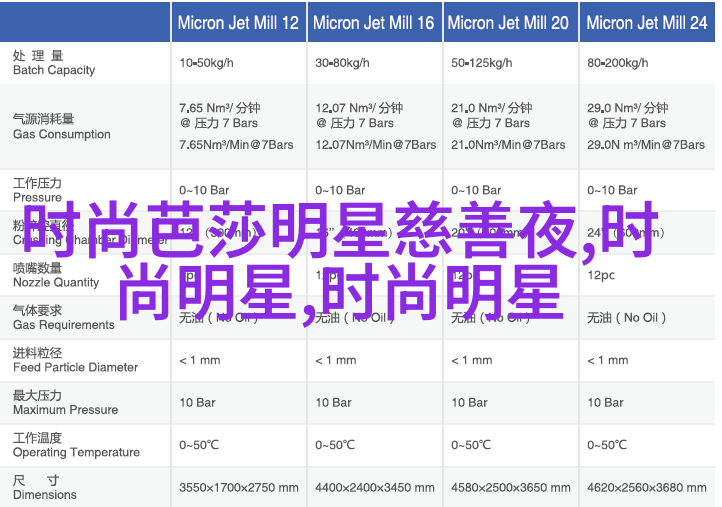Click the 29.0N m³/Min@7Bars gas consumption value
The image size is (722, 507).
[x=646, y=145]
